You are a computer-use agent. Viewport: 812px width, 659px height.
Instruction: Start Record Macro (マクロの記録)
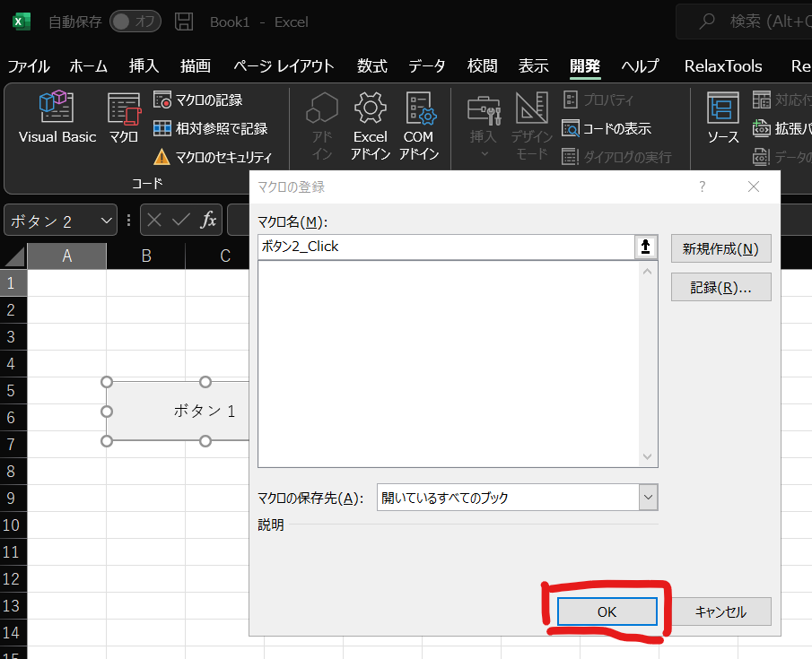tap(198, 100)
